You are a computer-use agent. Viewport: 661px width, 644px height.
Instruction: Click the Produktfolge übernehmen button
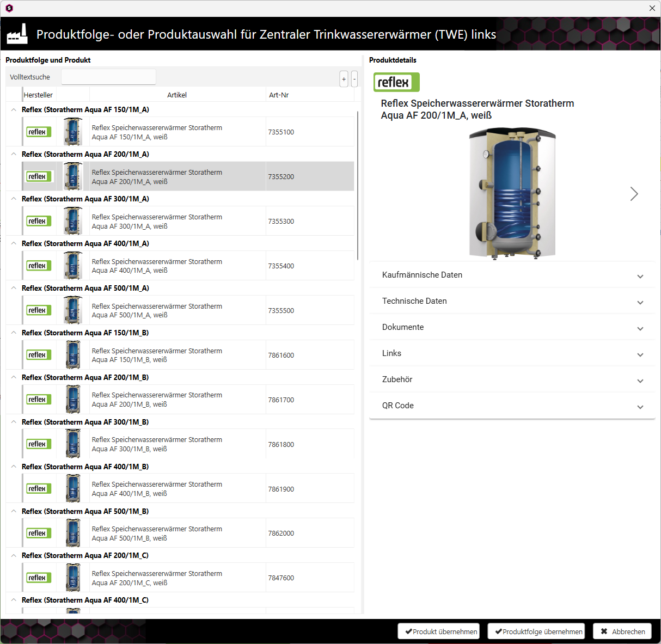tap(536, 631)
